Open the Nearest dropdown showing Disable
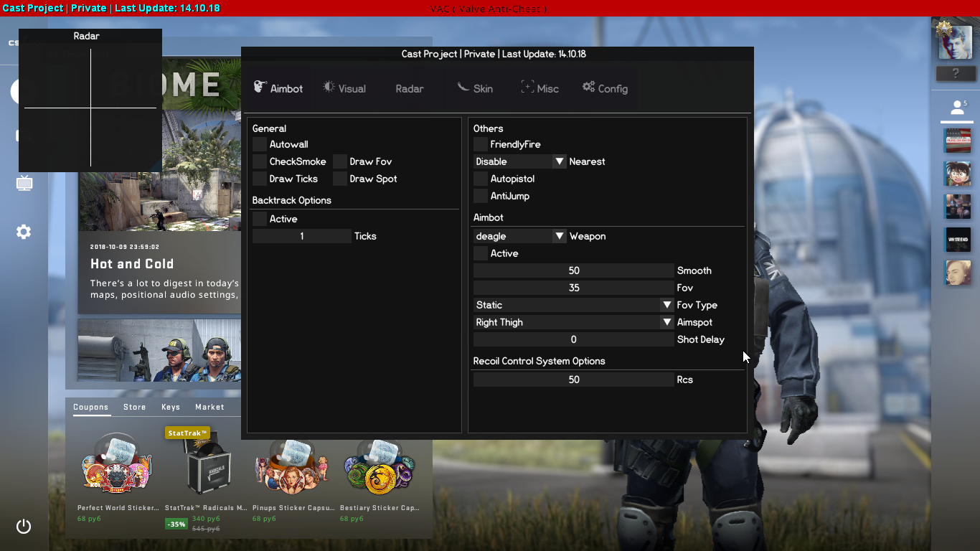Image resolution: width=980 pixels, height=551 pixels. click(520, 161)
